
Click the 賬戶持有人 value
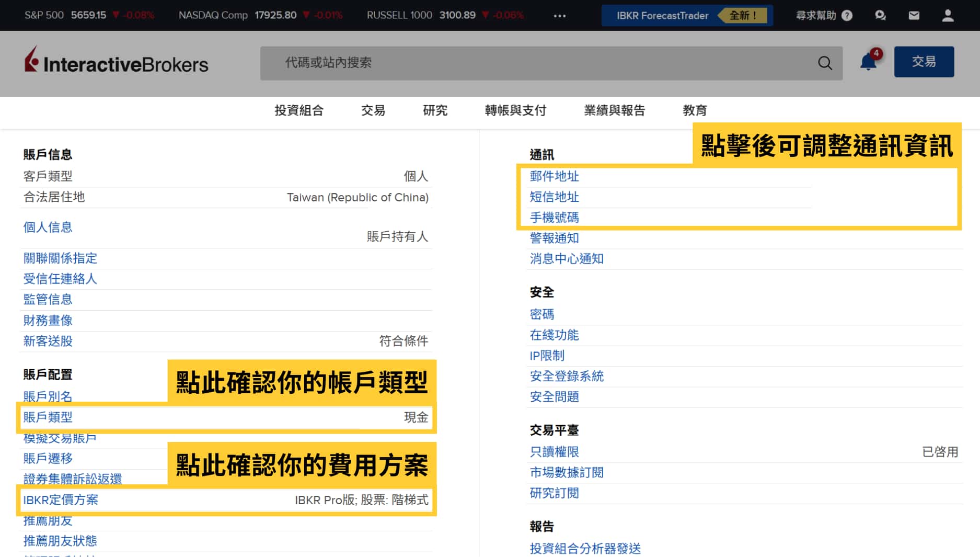click(x=397, y=237)
